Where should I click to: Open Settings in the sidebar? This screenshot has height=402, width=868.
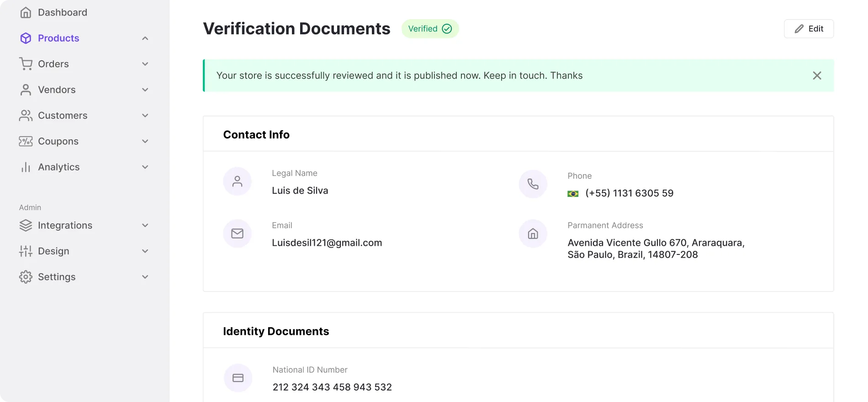pyautogui.click(x=57, y=277)
